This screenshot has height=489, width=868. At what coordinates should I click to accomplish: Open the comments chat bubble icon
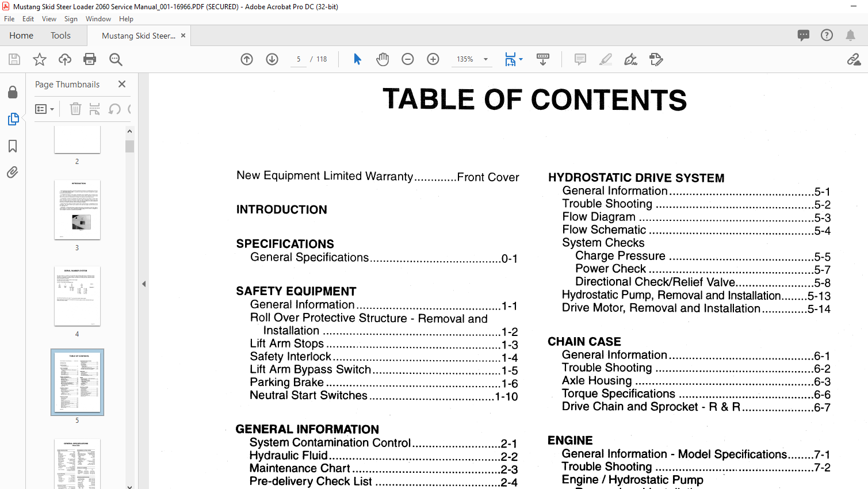click(x=804, y=35)
